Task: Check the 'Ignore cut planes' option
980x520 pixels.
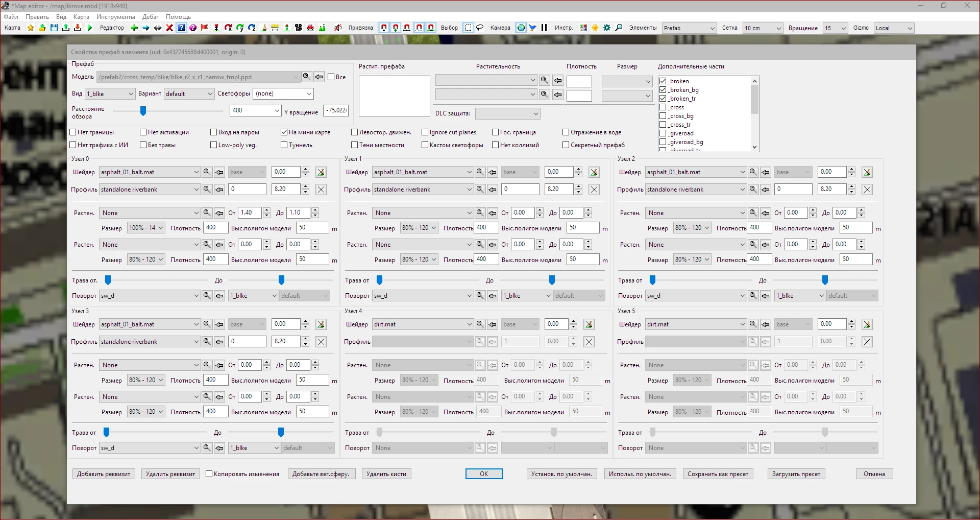Action: (425, 132)
